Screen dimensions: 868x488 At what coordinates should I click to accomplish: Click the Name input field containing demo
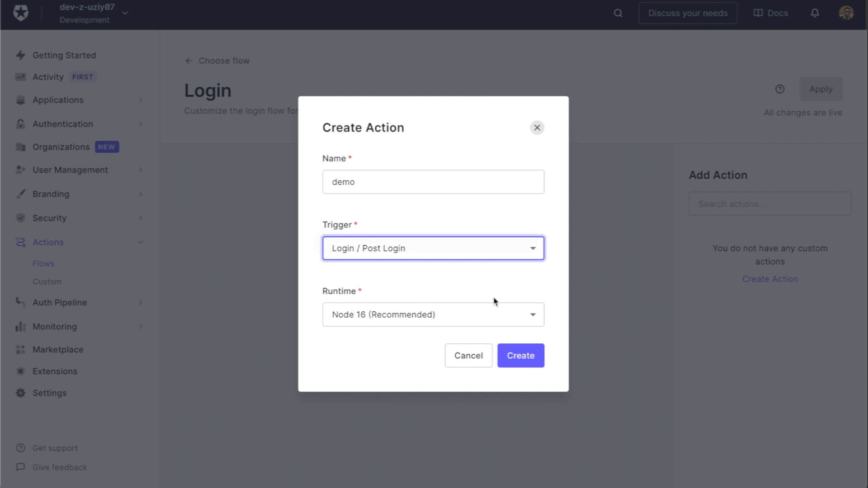433,182
